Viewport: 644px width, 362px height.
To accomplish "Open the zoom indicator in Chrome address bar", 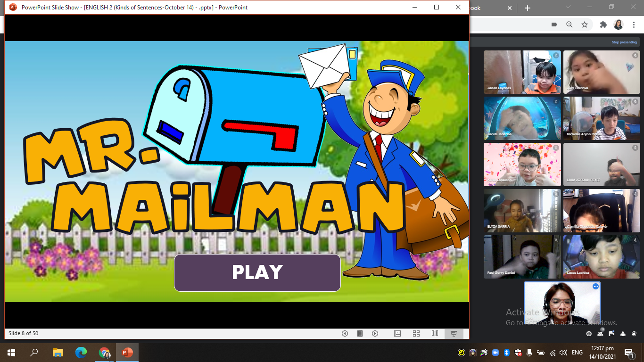I will (570, 25).
